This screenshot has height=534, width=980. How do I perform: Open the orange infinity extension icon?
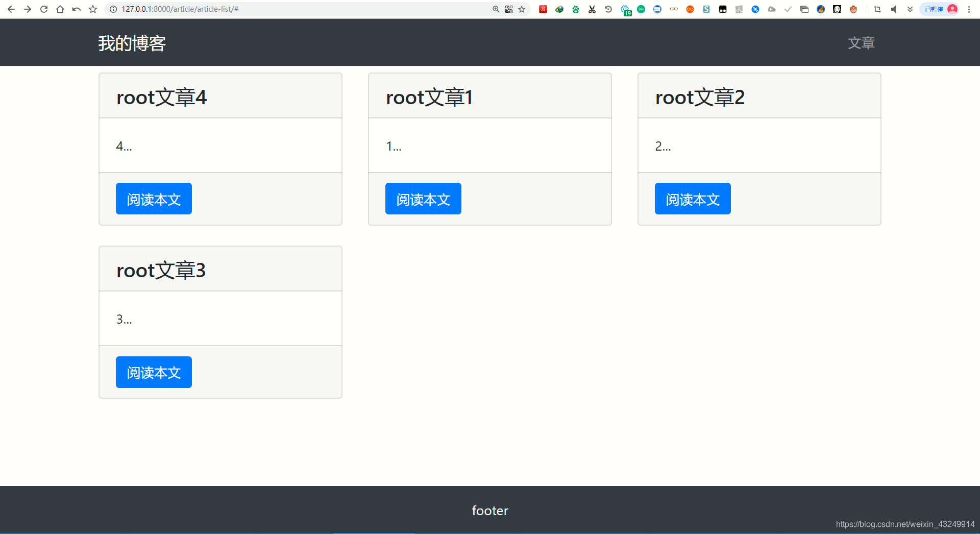690,9
